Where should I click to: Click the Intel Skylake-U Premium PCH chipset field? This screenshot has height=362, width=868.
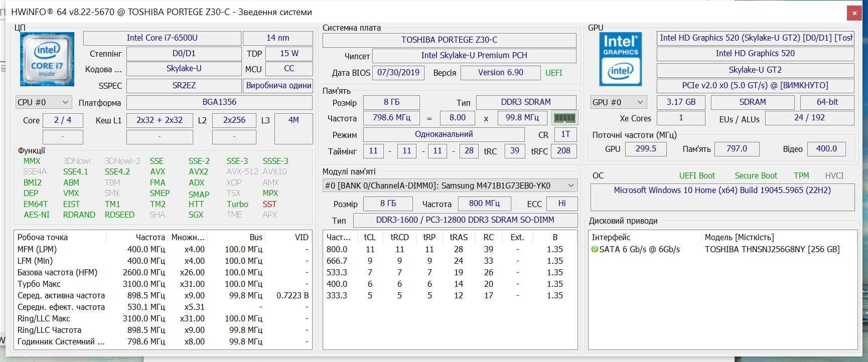click(x=474, y=56)
